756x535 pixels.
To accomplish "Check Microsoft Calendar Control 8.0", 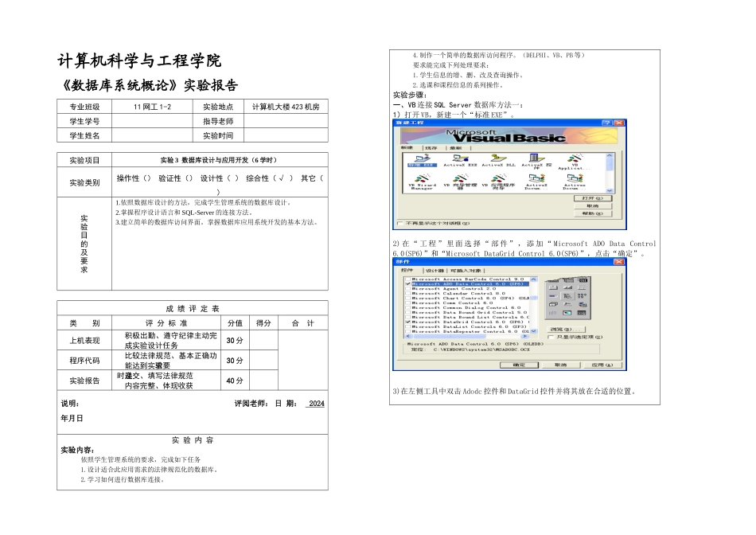I will 408,294.
